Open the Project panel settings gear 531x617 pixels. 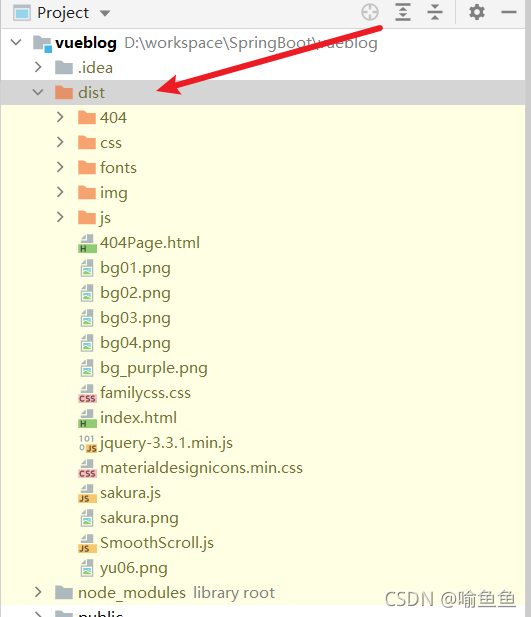tap(477, 12)
